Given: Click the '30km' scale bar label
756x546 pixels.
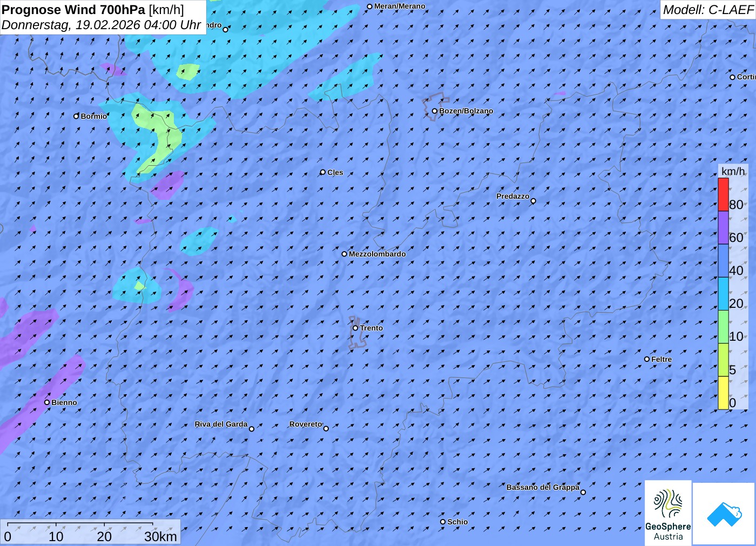Looking at the screenshot, I should tap(160, 536).
